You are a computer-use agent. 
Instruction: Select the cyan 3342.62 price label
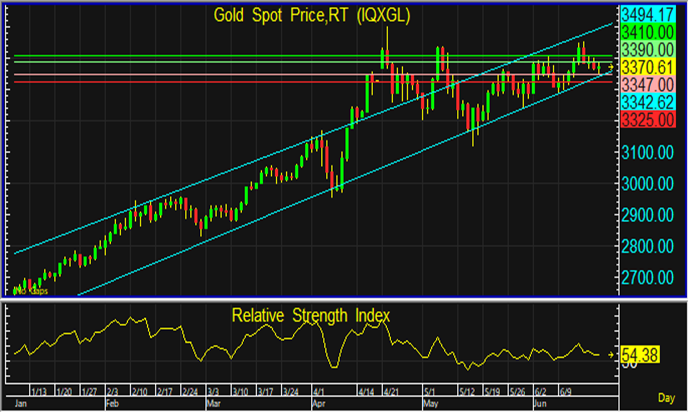click(x=648, y=102)
